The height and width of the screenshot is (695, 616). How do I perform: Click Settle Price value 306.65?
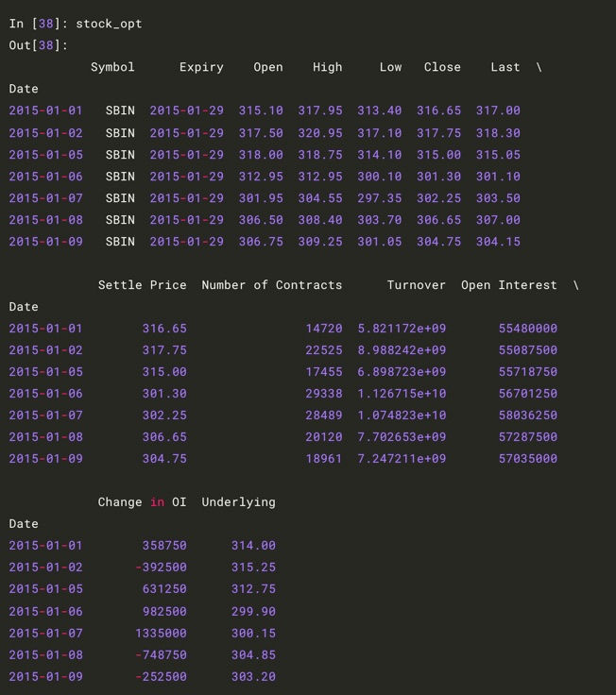pos(164,437)
